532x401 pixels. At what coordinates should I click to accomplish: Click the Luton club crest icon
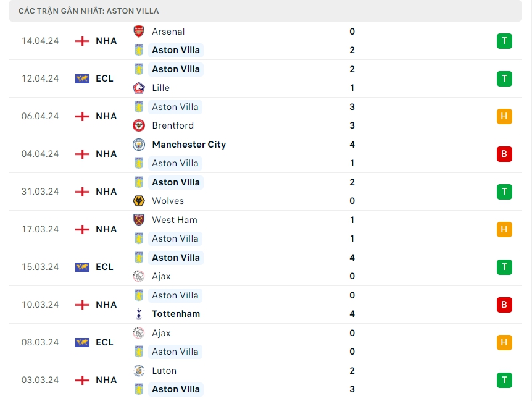(x=139, y=371)
